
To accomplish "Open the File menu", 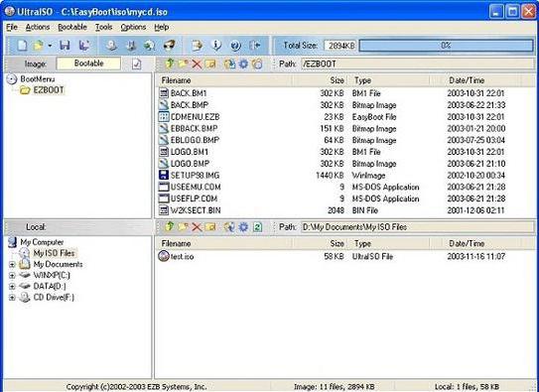I will click(12, 27).
